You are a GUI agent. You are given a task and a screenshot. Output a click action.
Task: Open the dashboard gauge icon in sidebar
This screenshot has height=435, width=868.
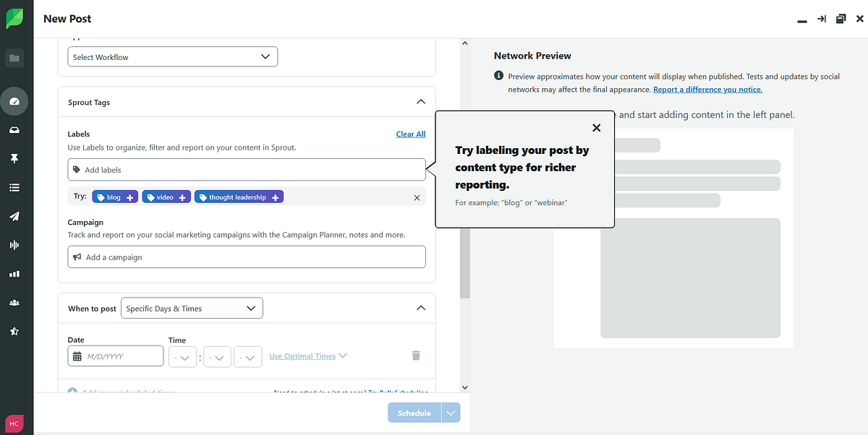(x=14, y=102)
